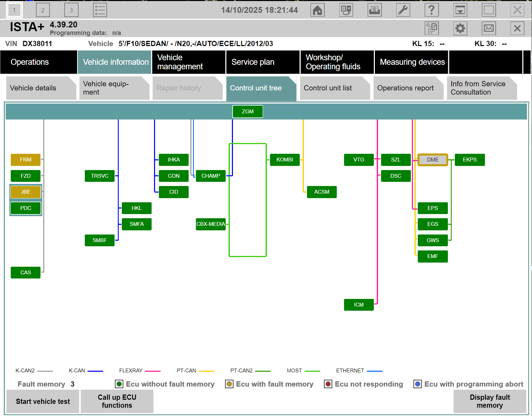
Task: Open the Vehicle equipment subtab
Action: point(114,88)
